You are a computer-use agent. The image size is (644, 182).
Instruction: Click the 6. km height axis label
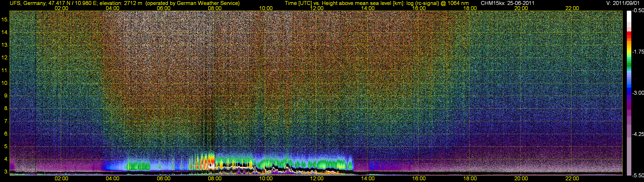[x=6, y=134]
